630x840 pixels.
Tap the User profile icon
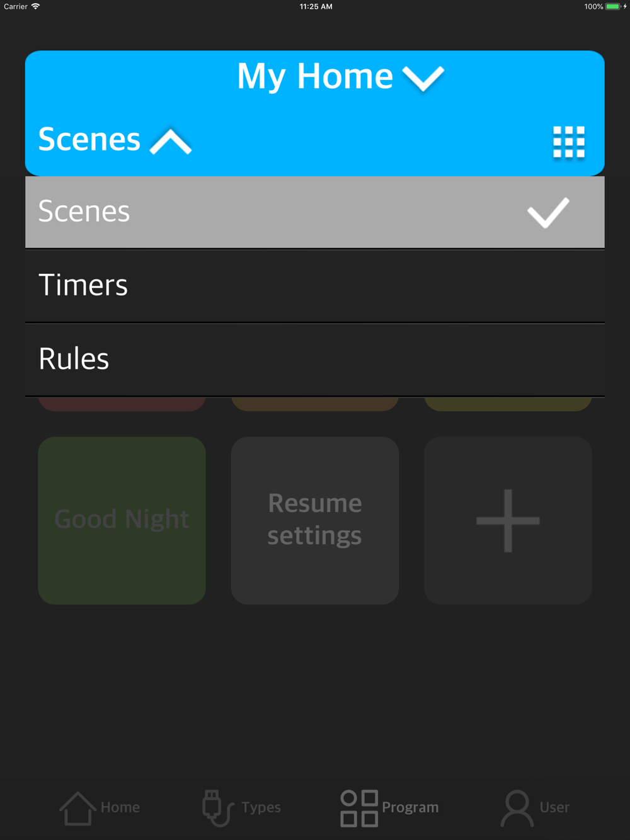[517, 808]
